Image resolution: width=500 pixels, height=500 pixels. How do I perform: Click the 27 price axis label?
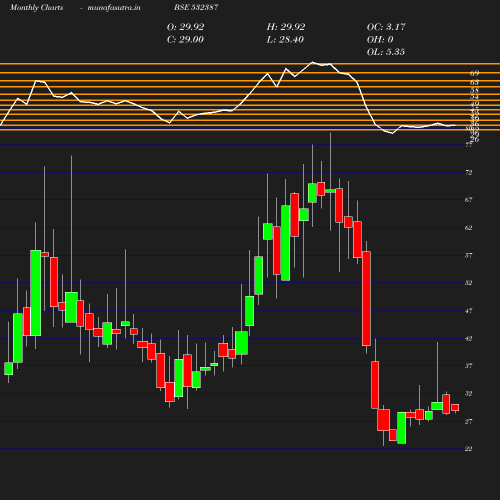pos(469,421)
